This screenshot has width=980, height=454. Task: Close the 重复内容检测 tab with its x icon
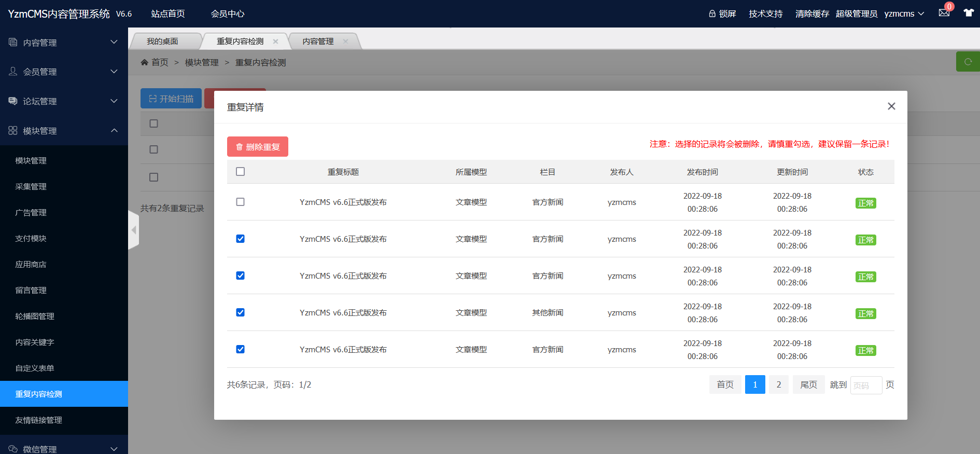click(x=276, y=42)
